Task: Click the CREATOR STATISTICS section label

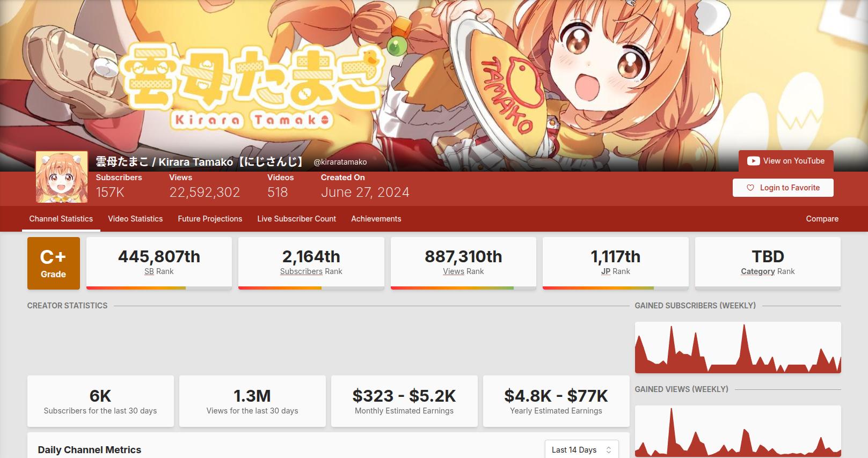Action: (67, 306)
